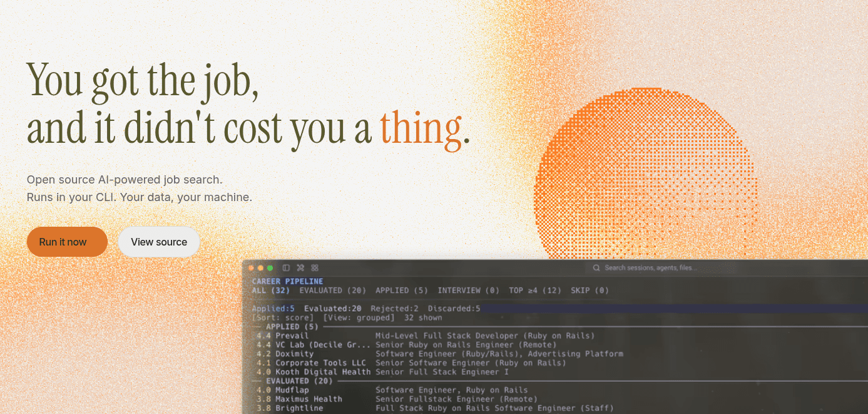Close the terminal with the red window dot
The image size is (868, 414).
252,268
